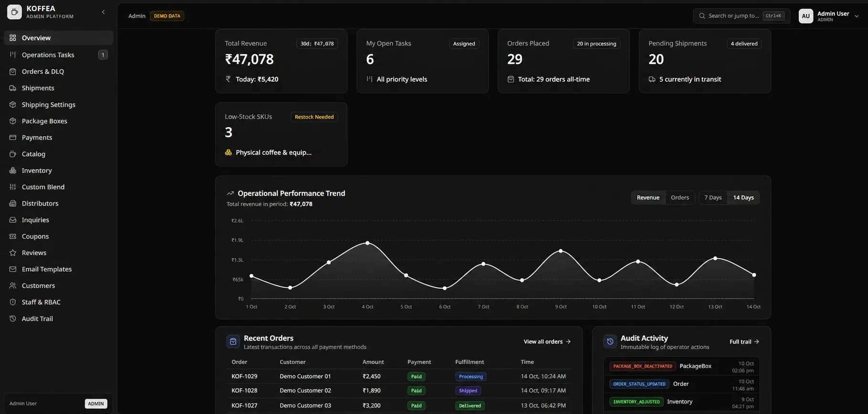Click the Restock Needed badge
Viewport: 868px width, 414px height.
point(314,117)
